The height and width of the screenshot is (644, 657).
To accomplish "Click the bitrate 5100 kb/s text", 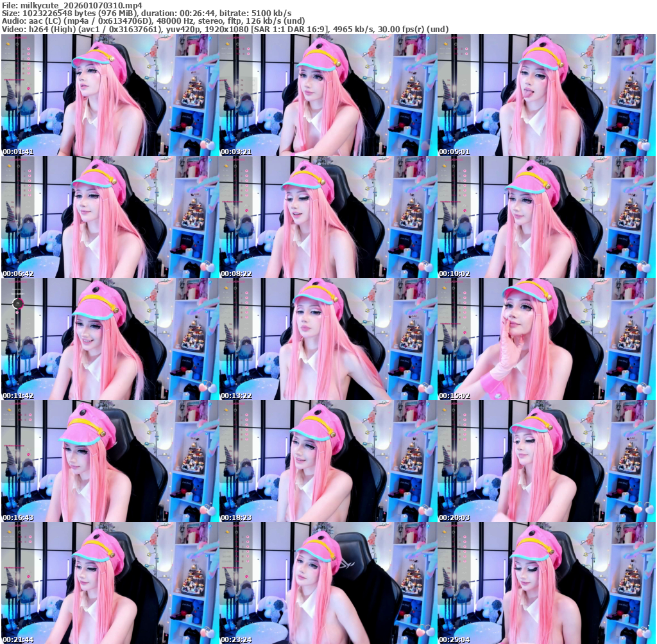I will (271, 13).
